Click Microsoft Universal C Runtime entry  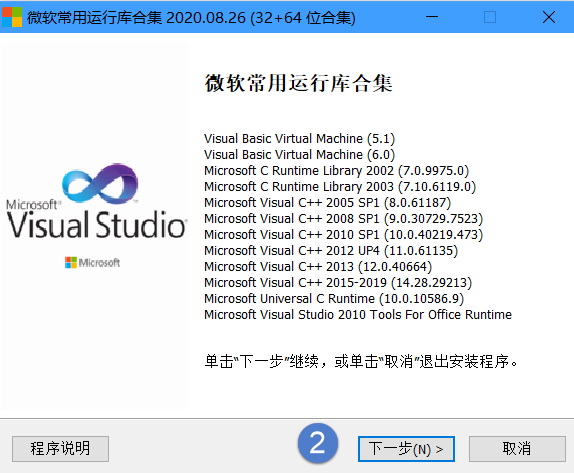pyautogui.click(x=334, y=299)
